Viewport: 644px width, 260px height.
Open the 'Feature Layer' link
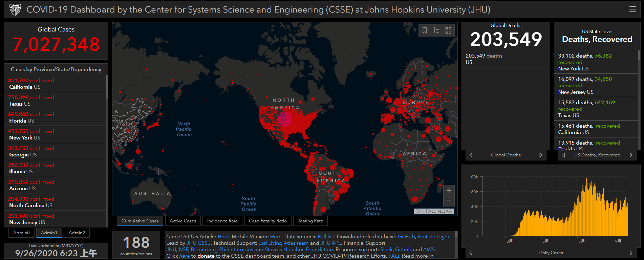pos(433,237)
